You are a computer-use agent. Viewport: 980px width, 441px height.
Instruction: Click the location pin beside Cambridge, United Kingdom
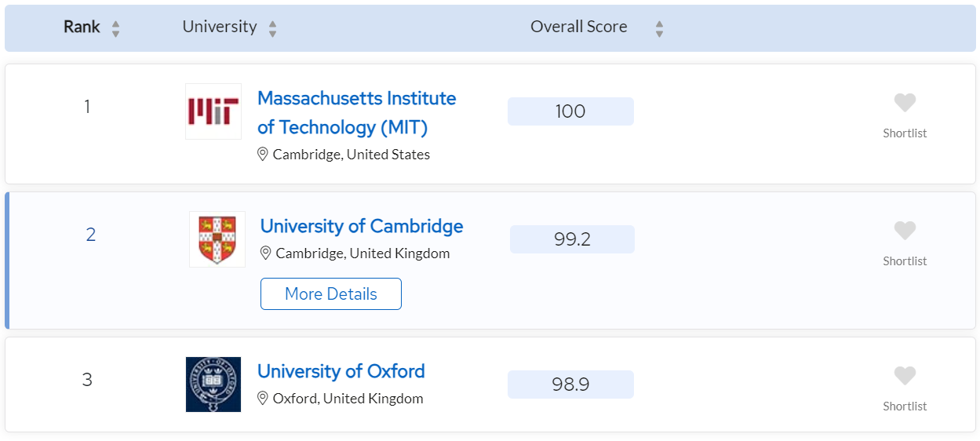[x=266, y=253]
